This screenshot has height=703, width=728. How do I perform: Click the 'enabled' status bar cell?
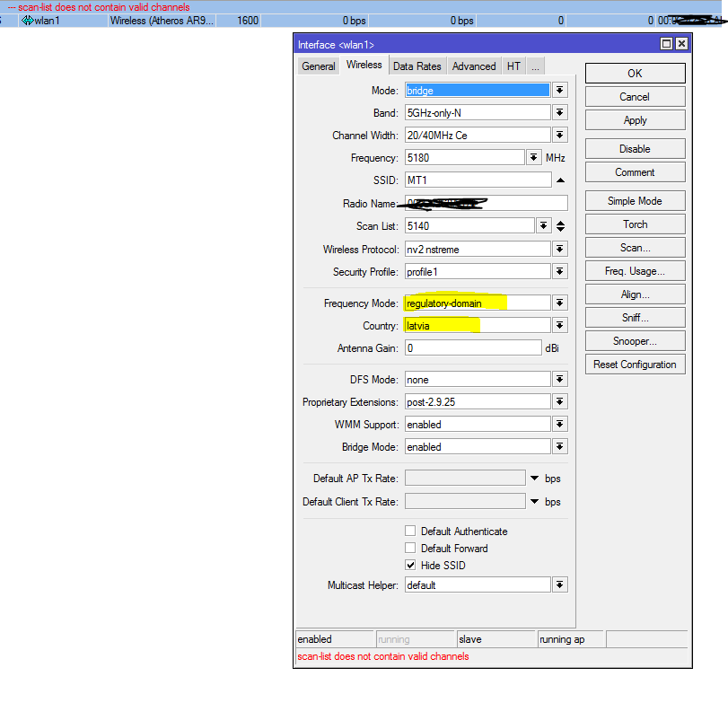[x=335, y=639]
